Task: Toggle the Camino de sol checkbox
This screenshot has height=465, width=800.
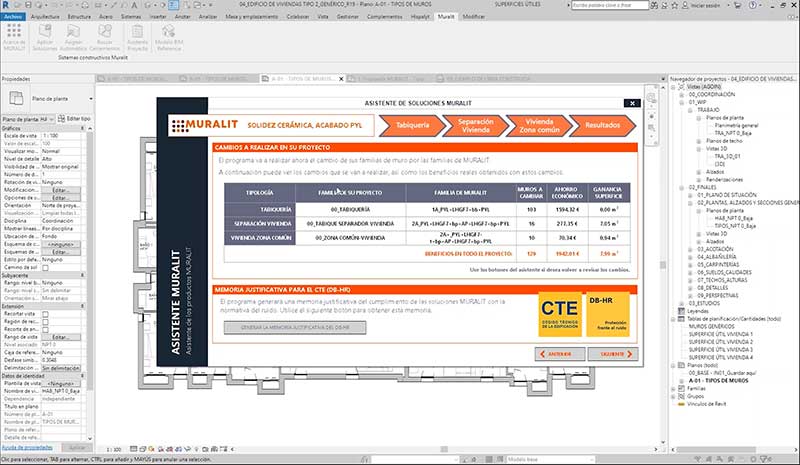Action: pyautogui.click(x=45, y=267)
